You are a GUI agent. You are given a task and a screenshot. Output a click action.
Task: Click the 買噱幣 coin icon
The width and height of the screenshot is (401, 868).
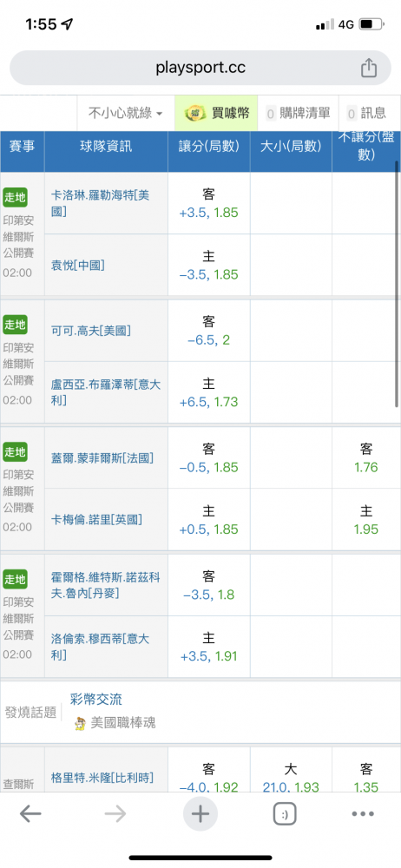point(195,114)
